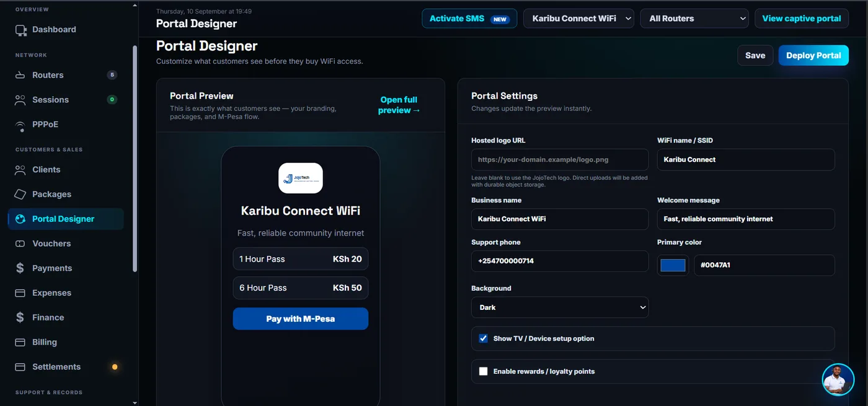The height and width of the screenshot is (406, 868).
Task: Click the NEW badge on Activate SMS
Action: coord(500,19)
